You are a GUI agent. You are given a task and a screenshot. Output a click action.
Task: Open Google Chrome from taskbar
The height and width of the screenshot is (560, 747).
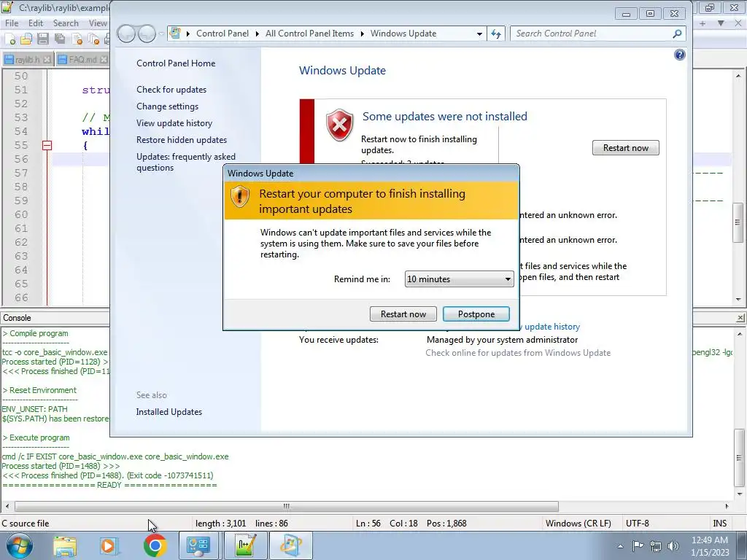click(x=155, y=545)
